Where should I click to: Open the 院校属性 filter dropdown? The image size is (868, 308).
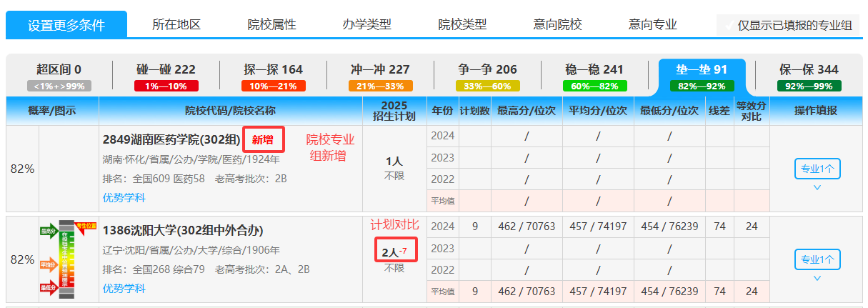point(271,24)
